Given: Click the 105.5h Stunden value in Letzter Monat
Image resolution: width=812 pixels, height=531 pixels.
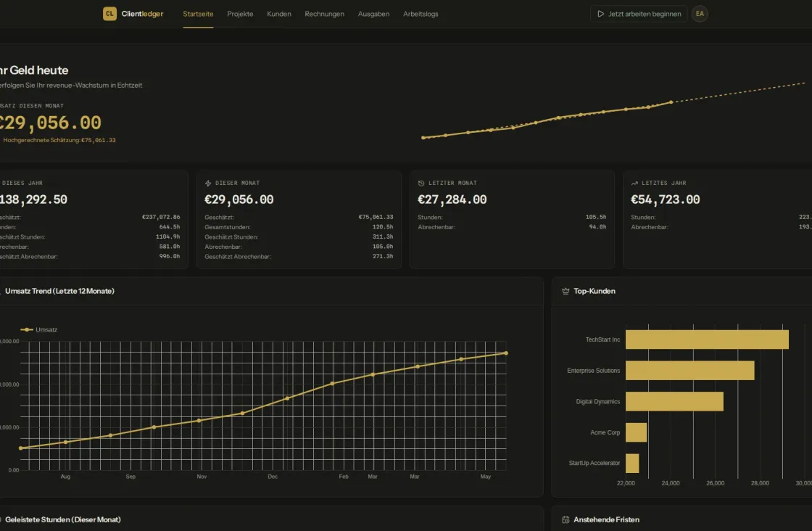Looking at the screenshot, I should tap(595, 217).
